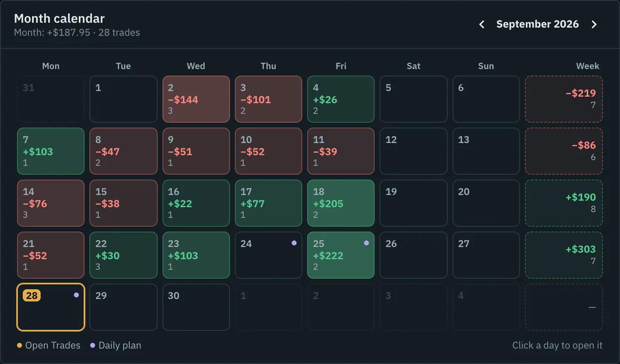The width and height of the screenshot is (620, 364).
Task: Select September 4 with +$26 profit
Action: point(341,99)
